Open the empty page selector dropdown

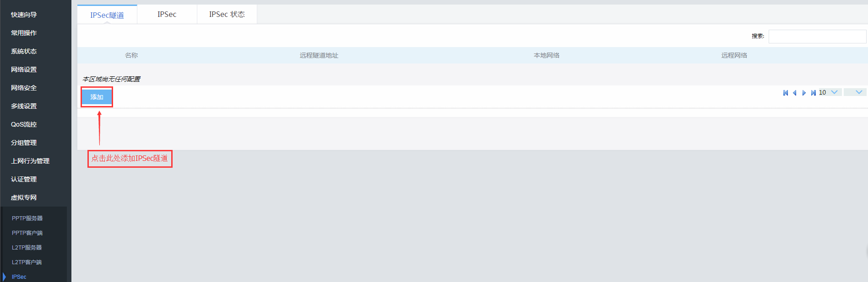pyautogui.click(x=854, y=92)
